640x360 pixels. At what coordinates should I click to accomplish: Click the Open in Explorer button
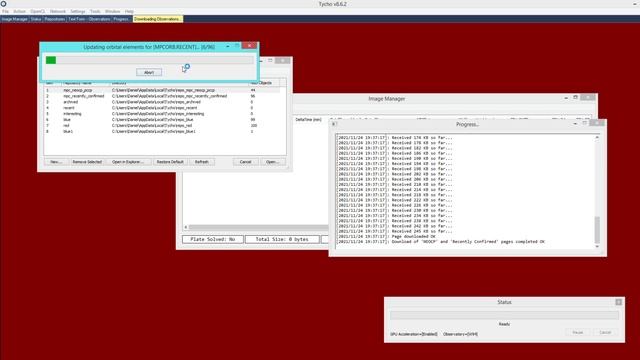click(128, 162)
